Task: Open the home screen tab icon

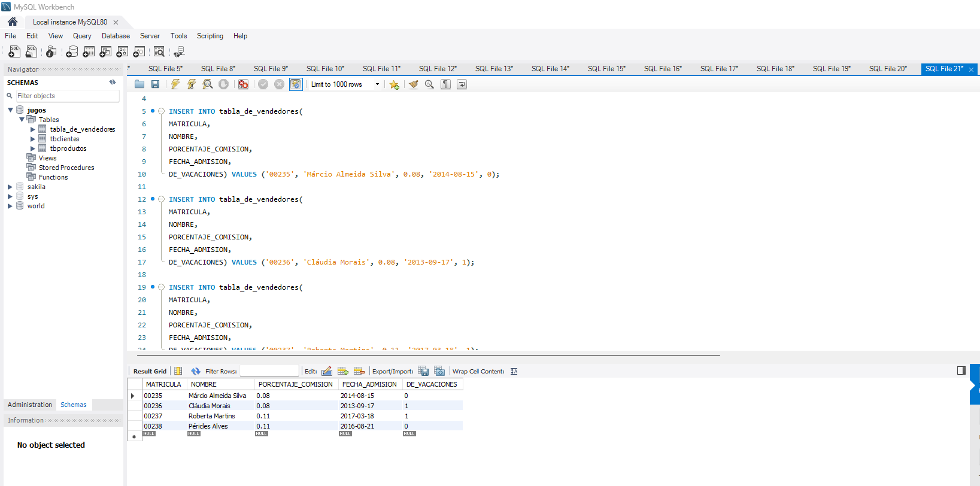Action: pyautogui.click(x=12, y=22)
